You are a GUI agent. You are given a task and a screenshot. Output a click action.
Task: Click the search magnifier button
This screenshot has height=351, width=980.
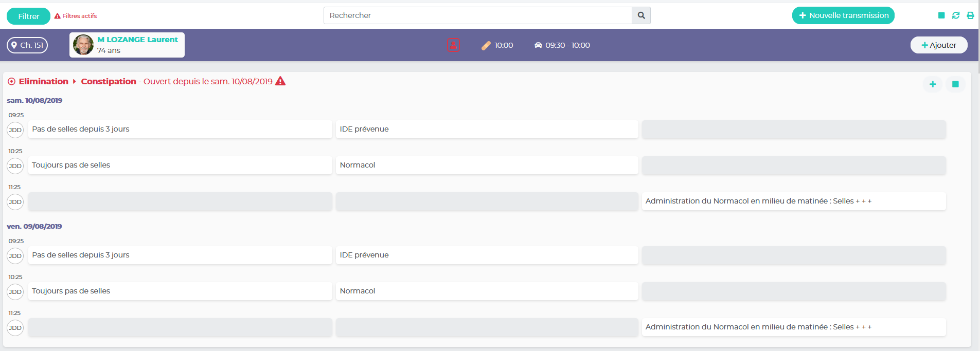click(641, 15)
